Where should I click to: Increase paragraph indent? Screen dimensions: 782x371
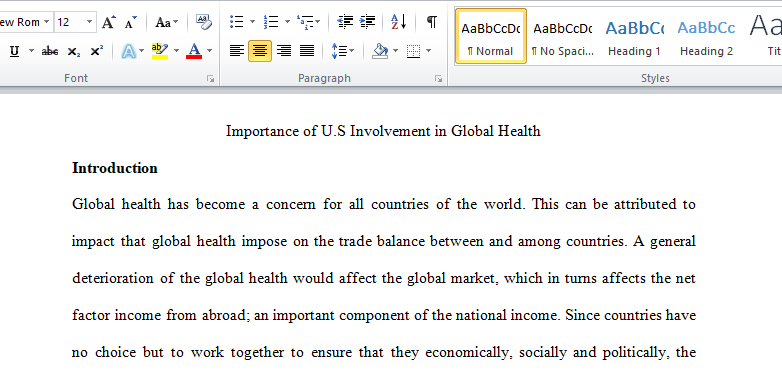click(x=368, y=22)
